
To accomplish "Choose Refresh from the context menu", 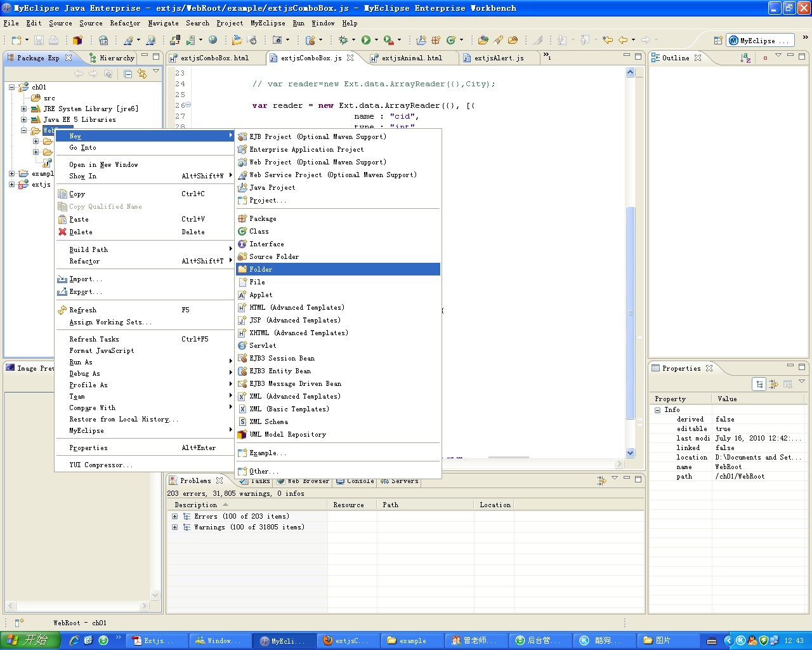I will coord(83,310).
